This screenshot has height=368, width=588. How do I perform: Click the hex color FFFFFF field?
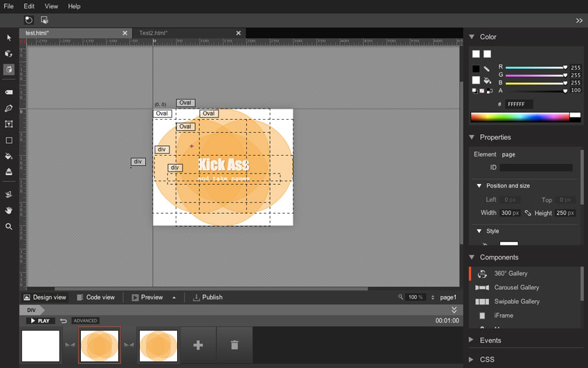(x=519, y=104)
